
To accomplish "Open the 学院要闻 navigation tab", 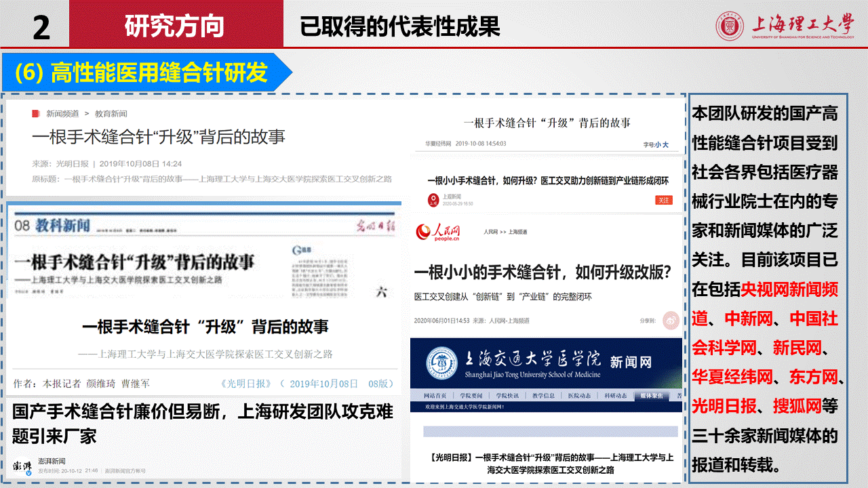I will click(x=471, y=396).
